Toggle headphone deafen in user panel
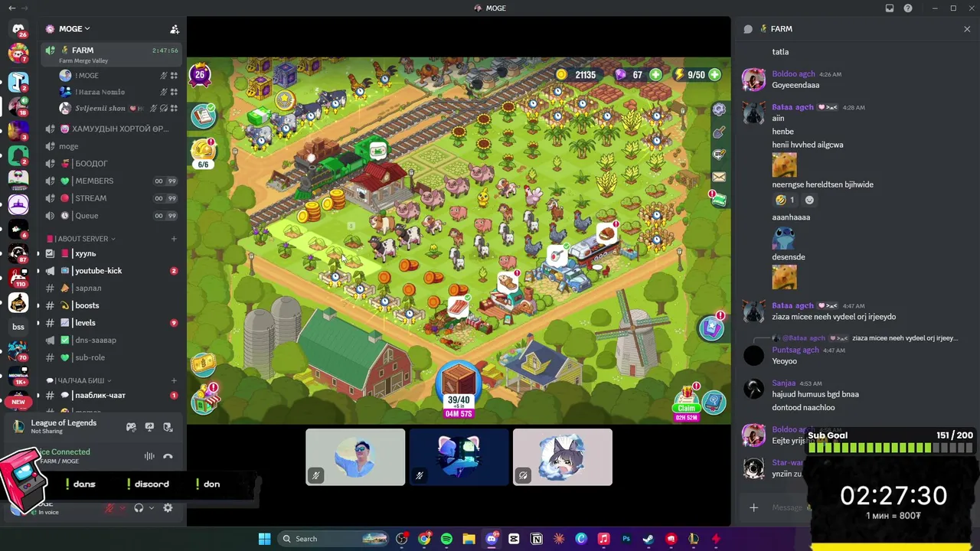980x551 pixels. click(x=139, y=507)
